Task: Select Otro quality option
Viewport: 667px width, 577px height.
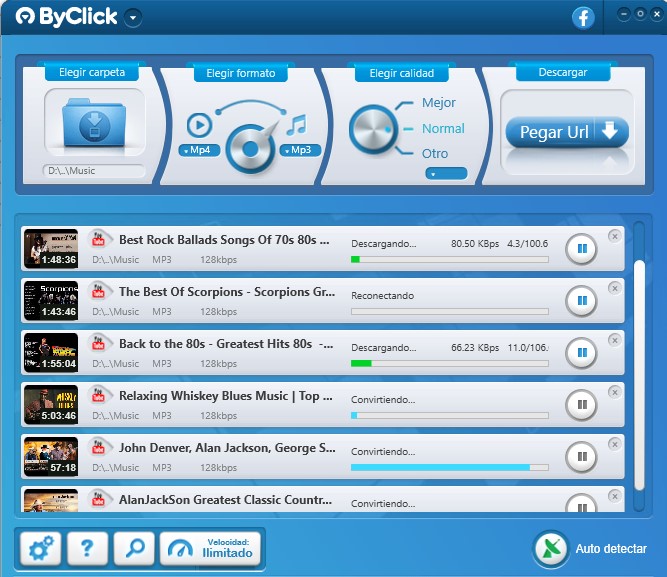Action: [435, 154]
